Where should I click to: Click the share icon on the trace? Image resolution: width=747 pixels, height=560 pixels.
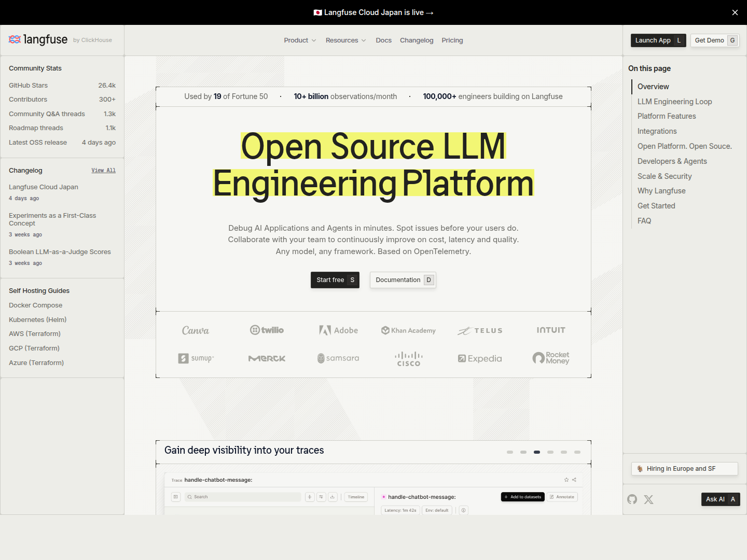(574, 480)
